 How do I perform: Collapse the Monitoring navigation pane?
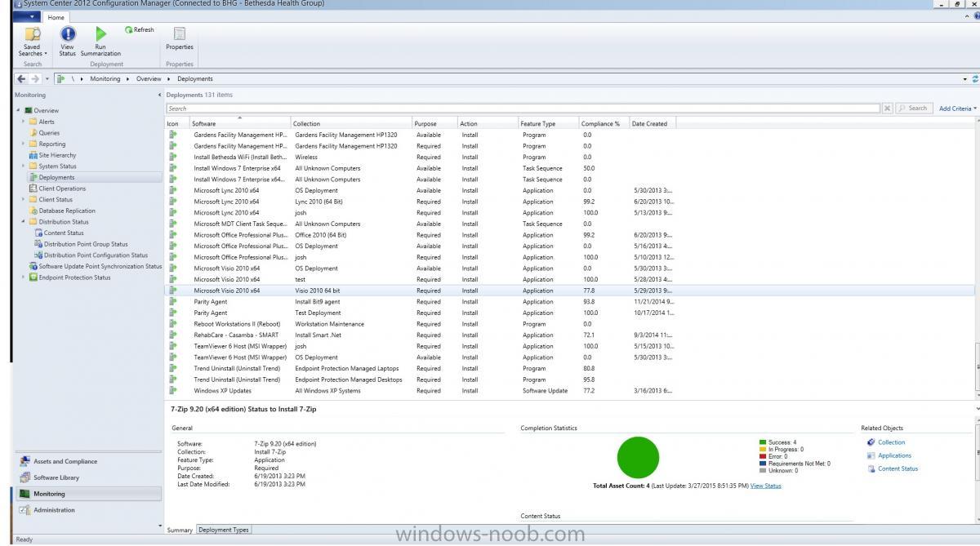pyautogui.click(x=159, y=95)
